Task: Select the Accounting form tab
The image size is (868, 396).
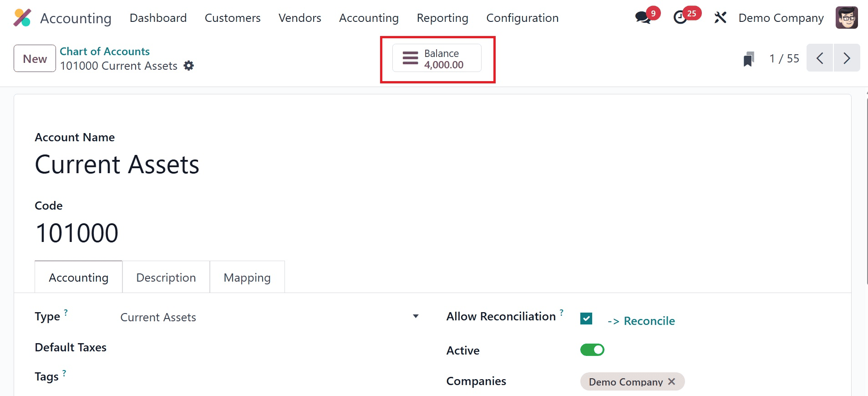Action: pyautogui.click(x=79, y=277)
